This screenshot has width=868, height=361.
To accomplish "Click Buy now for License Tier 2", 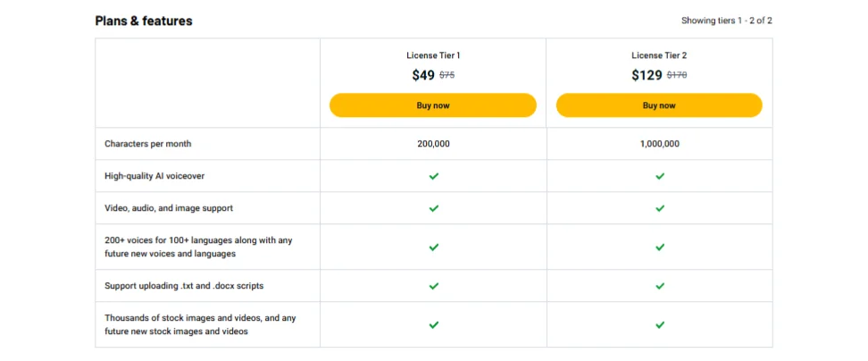I will [x=659, y=105].
